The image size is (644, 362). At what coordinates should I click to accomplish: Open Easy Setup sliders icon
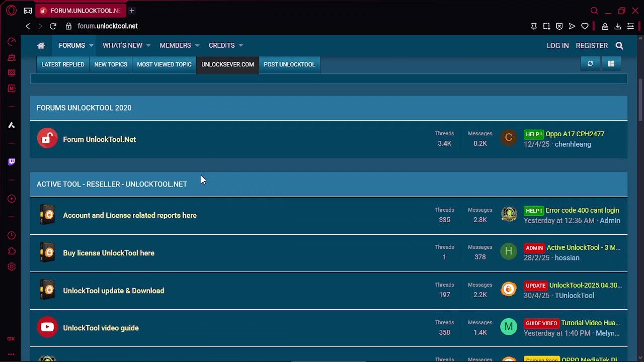click(x=630, y=26)
